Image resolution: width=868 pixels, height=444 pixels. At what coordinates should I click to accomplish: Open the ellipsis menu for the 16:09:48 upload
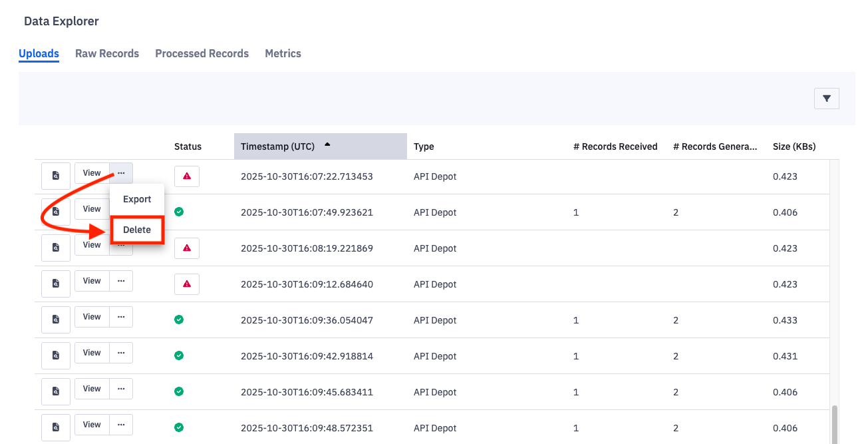click(120, 424)
